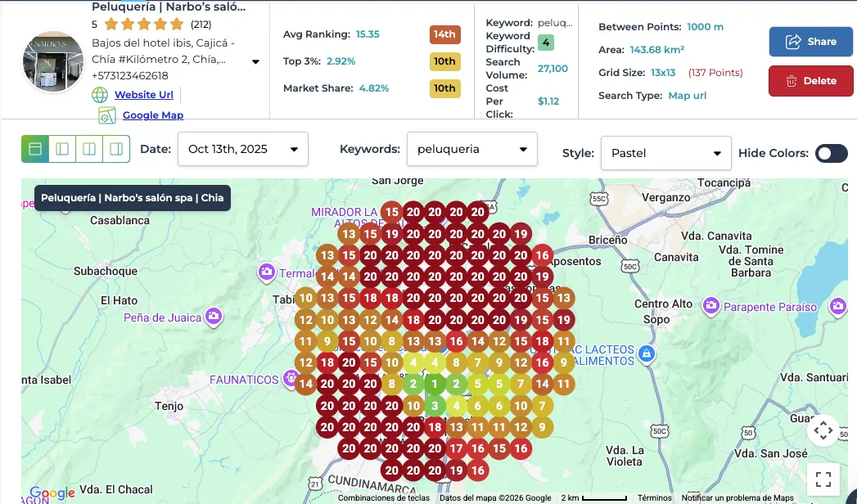The image size is (857, 504).
Task: Click the Share button
Action: [810, 42]
